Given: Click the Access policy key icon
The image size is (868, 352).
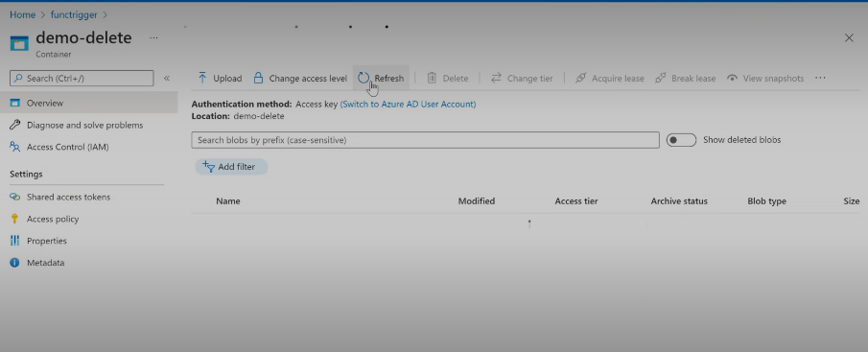Looking at the screenshot, I should click(x=15, y=220).
